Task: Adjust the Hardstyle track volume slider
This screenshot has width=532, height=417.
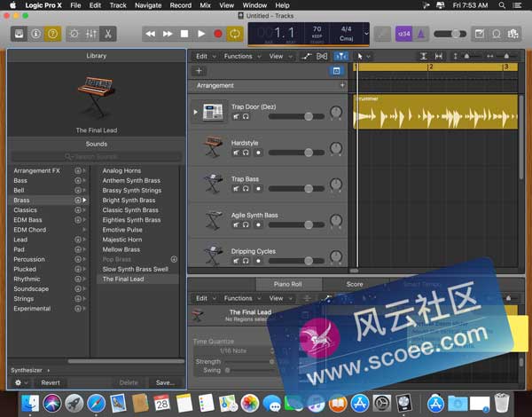Action: (x=296, y=153)
